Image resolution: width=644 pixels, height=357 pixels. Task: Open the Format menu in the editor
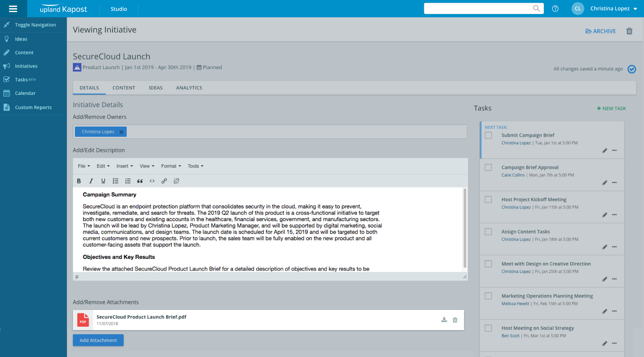171,166
